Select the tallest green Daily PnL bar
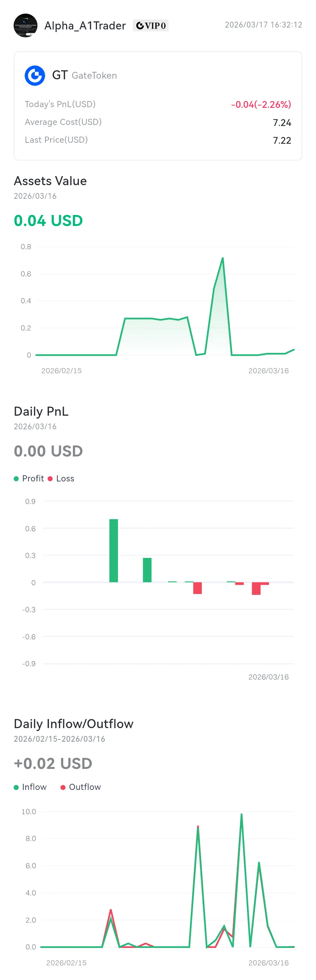Viewport: 316px width, 980px height. [113, 550]
